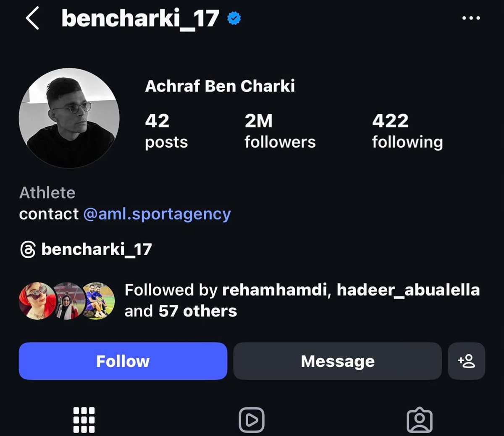Open the three-dot options menu
504x436 pixels.
[471, 18]
